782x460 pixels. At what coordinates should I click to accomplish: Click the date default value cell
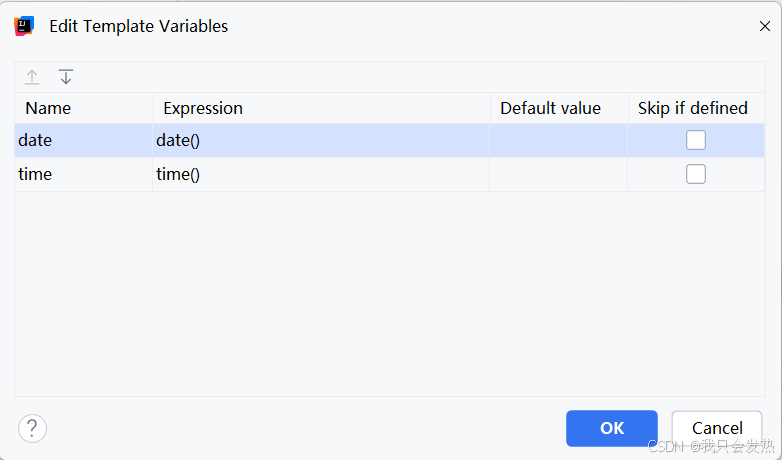pyautogui.click(x=558, y=141)
